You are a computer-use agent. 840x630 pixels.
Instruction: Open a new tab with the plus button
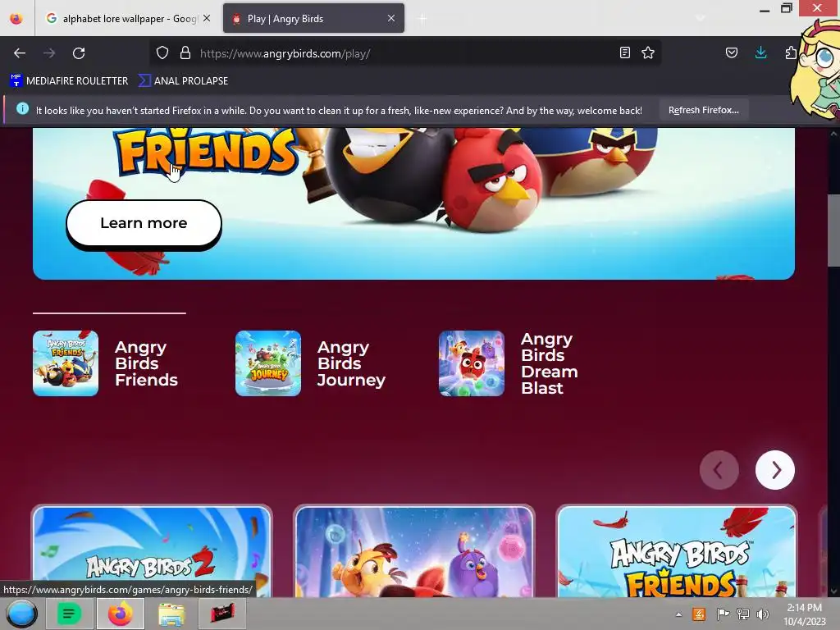click(x=422, y=19)
